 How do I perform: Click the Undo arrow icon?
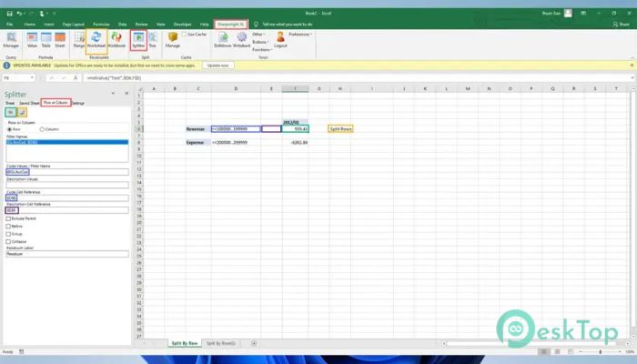(19, 14)
